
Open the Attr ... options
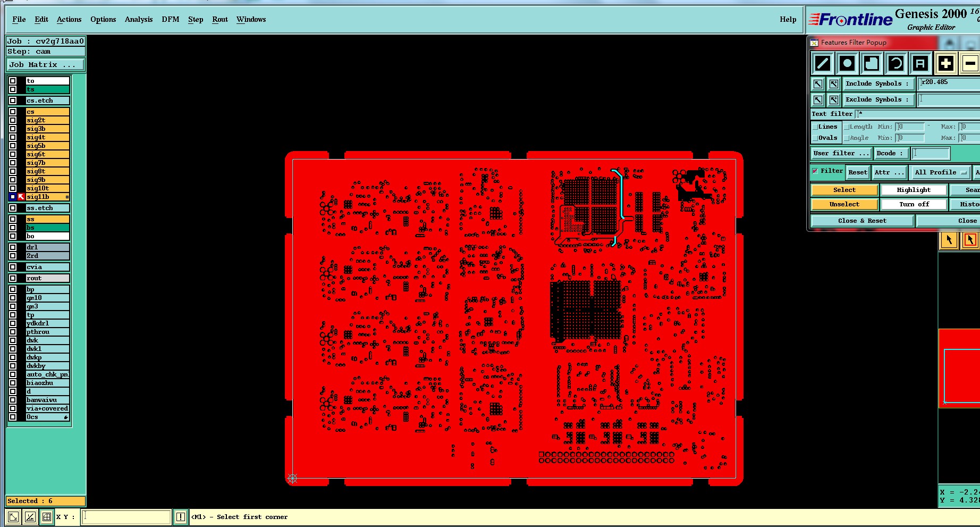[x=889, y=172]
